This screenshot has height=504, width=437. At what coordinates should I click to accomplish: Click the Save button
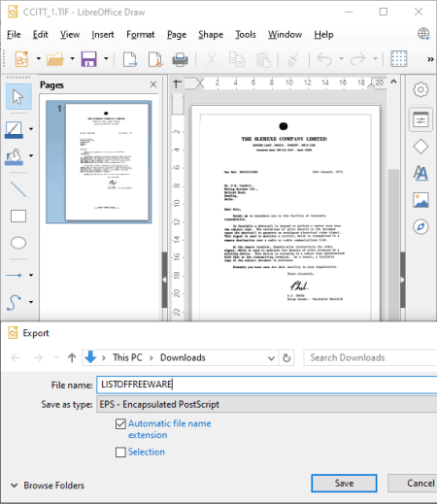point(344,484)
